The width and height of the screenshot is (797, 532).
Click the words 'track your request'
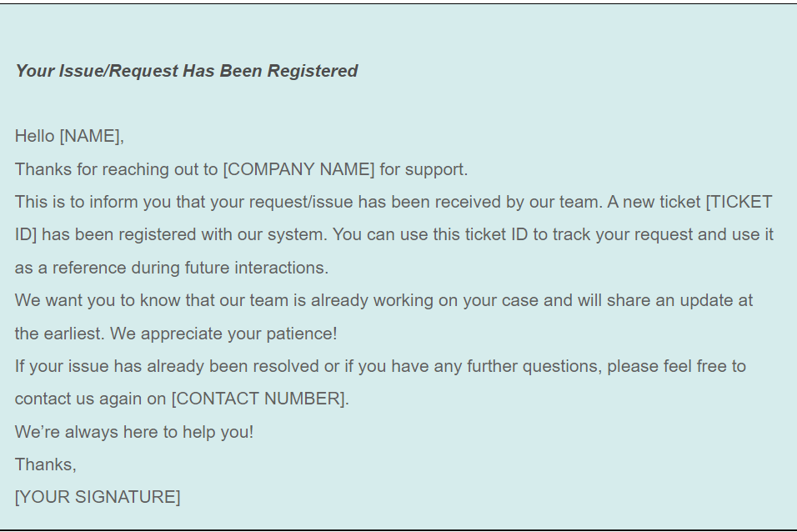pos(623,234)
